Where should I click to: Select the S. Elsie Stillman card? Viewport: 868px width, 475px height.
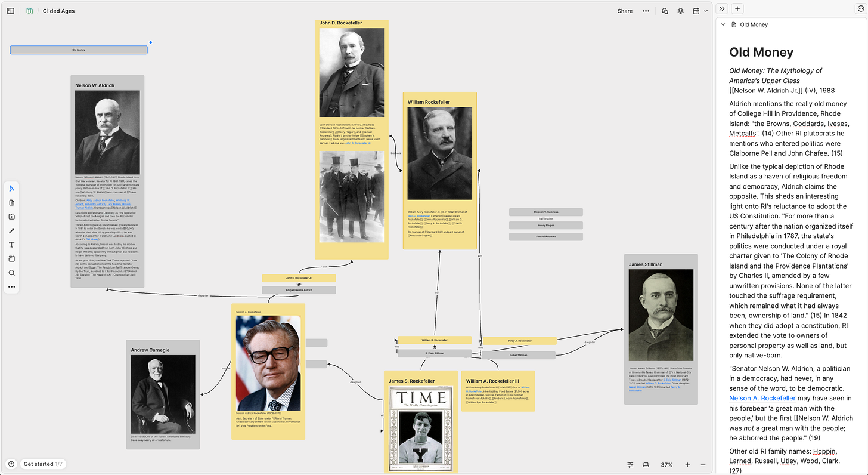click(x=435, y=353)
